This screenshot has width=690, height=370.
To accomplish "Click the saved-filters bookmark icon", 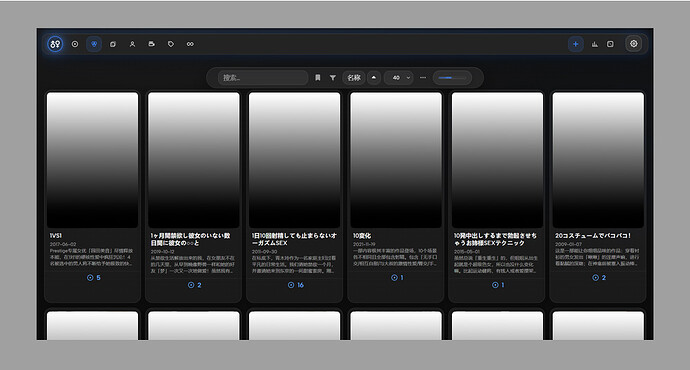I will (x=318, y=78).
